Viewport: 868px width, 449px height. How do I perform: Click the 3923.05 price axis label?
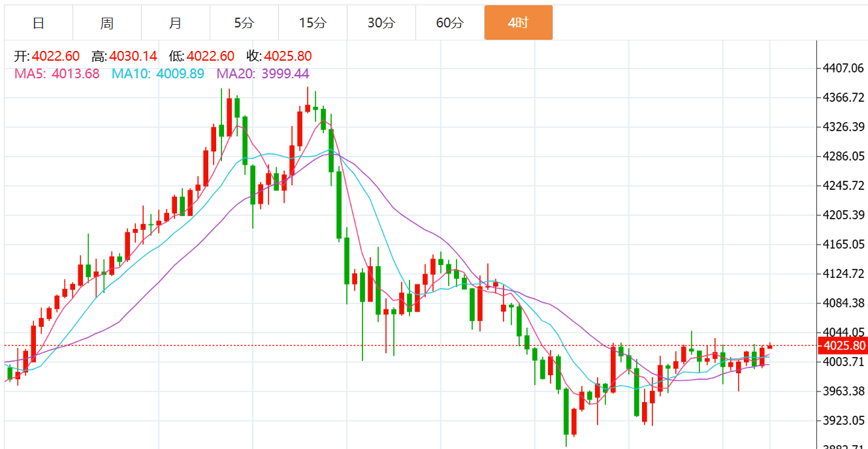point(844,420)
